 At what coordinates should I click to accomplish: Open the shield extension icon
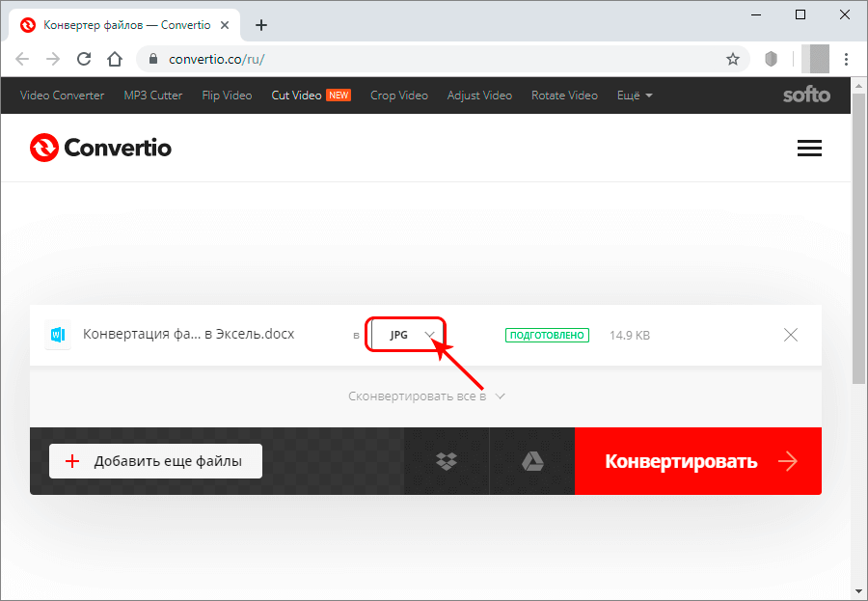pyautogui.click(x=772, y=59)
